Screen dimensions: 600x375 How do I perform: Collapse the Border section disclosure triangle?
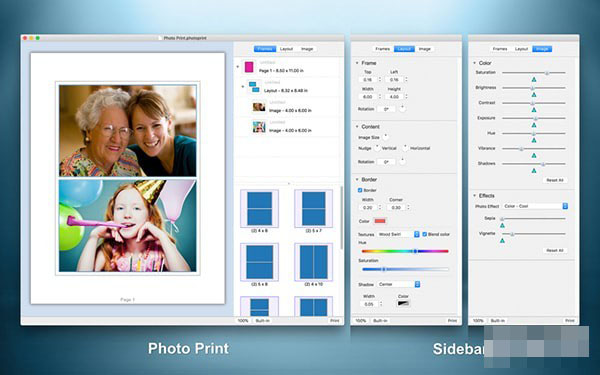[357, 179]
